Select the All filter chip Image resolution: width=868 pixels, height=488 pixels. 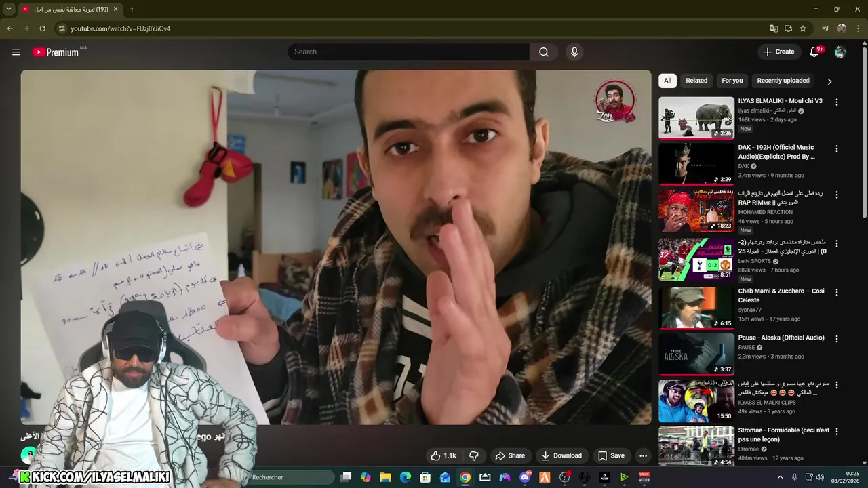pos(667,81)
